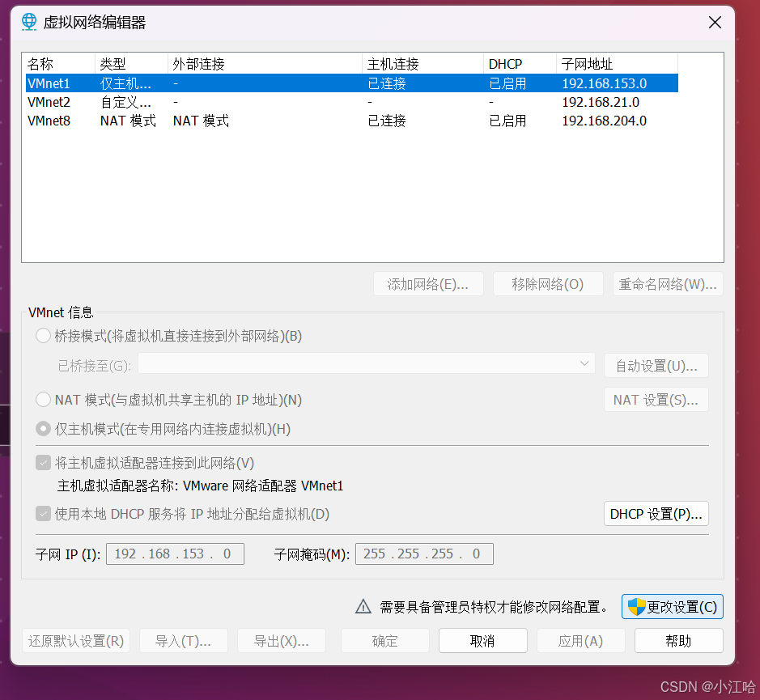Open DHCP 设置(P) dialog
The image size is (760, 700).
656,513
